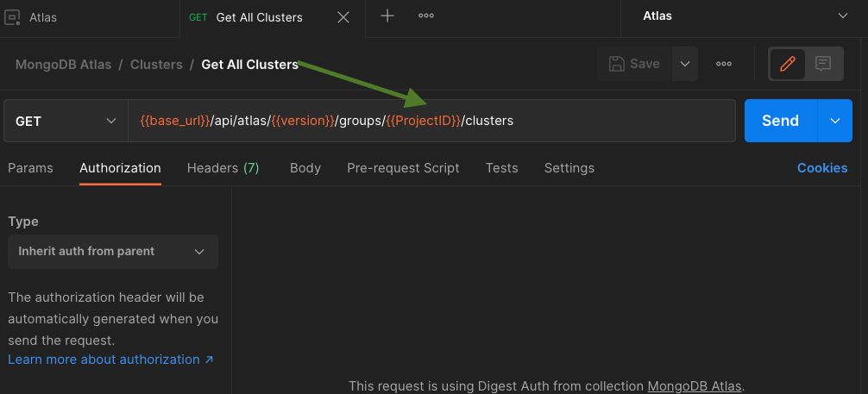
Task: Click the {{base_url}} variable in URL
Action: tap(175, 121)
